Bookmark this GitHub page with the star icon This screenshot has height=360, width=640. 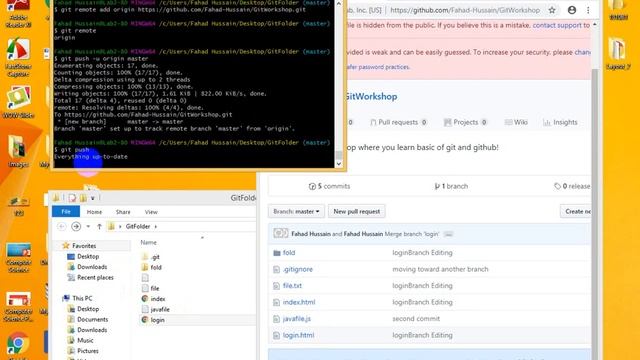[552, 10]
